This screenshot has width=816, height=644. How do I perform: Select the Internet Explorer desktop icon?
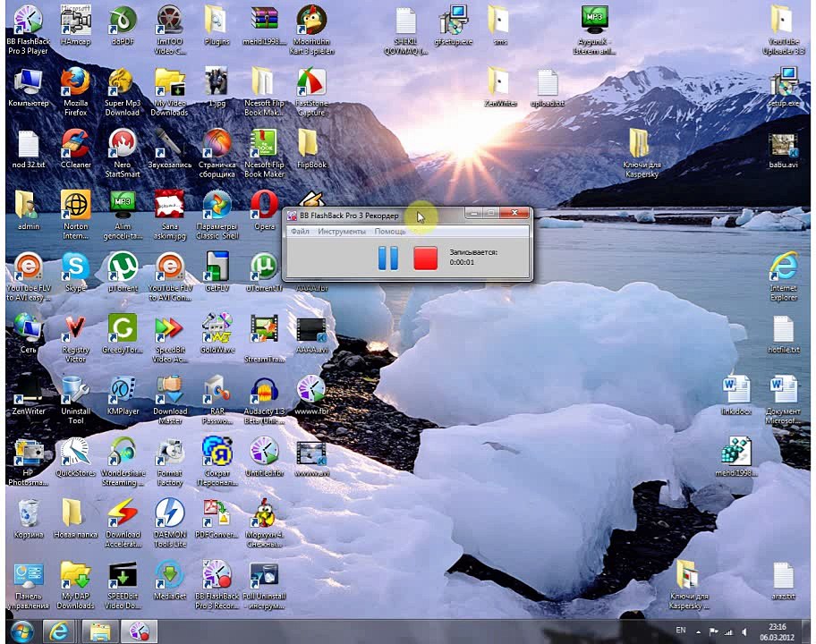click(x=783, y=276)
